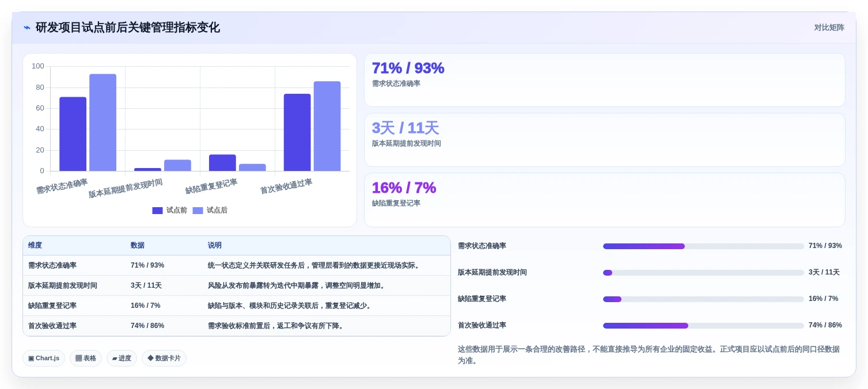Click the footnote beginning 这些数据用于展示
Screen dimensions: 868x389
pyautogui.click(x=649, y=355)
